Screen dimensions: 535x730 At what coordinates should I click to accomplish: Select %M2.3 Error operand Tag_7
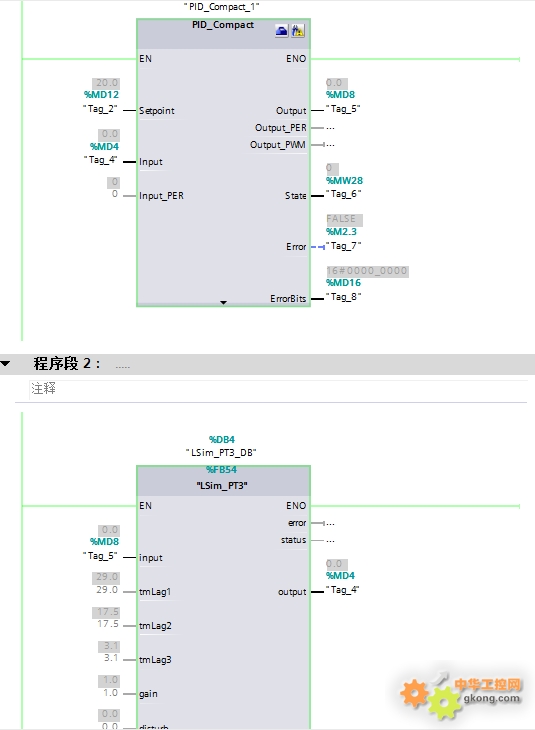pos(343,245)
